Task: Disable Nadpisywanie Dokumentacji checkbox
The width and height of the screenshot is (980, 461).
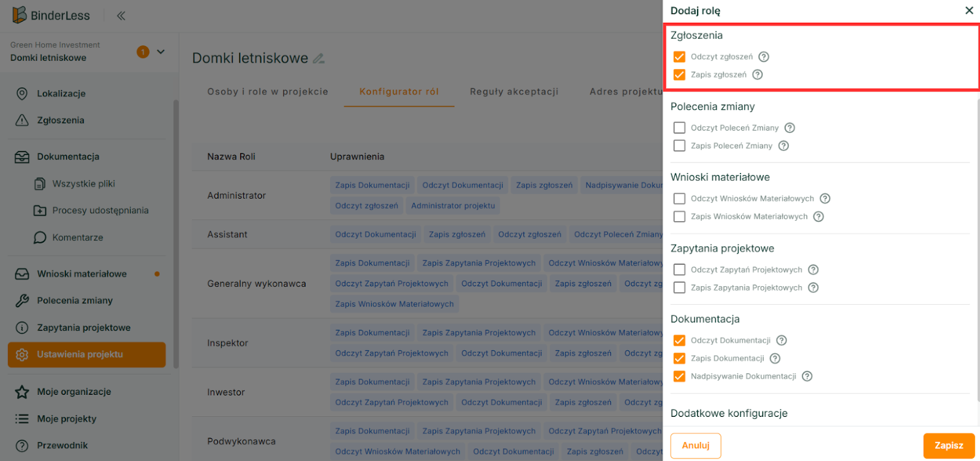Action: click(x=679, y=376)
